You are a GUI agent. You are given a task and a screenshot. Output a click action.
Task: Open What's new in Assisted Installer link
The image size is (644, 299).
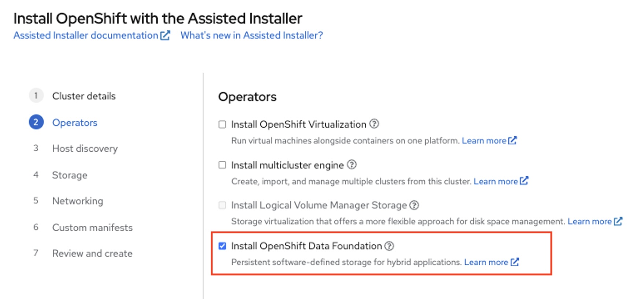tap(252, 35)
